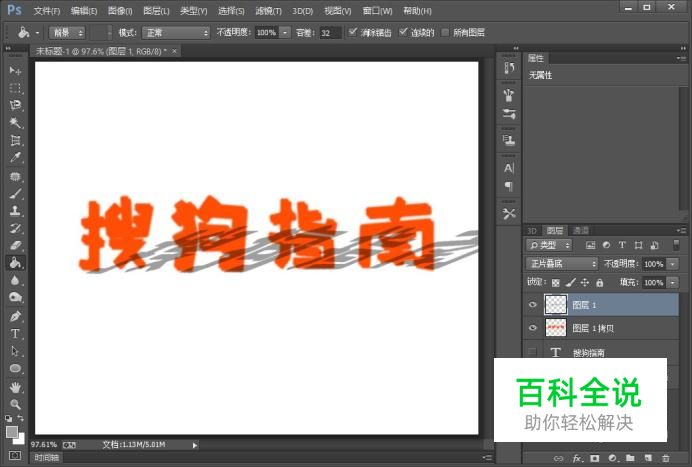Viewport: 692px width, 467px height.
Task: Click the Delete layer trash icon
Action: (666, 458)
